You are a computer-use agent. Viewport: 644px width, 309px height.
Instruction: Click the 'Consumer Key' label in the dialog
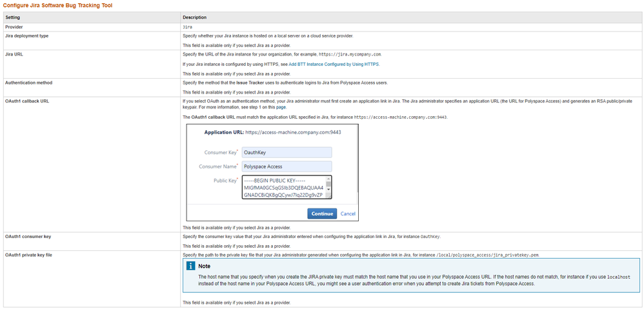click(x=221, y=153)
